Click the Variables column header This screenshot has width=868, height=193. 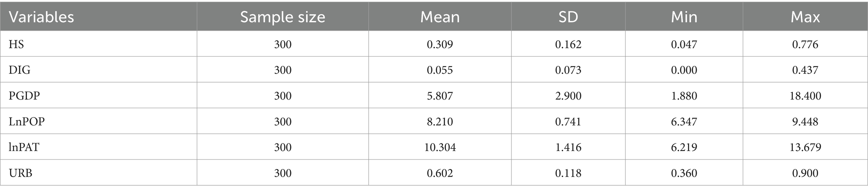pyautogui.click(x=41, y=17)
